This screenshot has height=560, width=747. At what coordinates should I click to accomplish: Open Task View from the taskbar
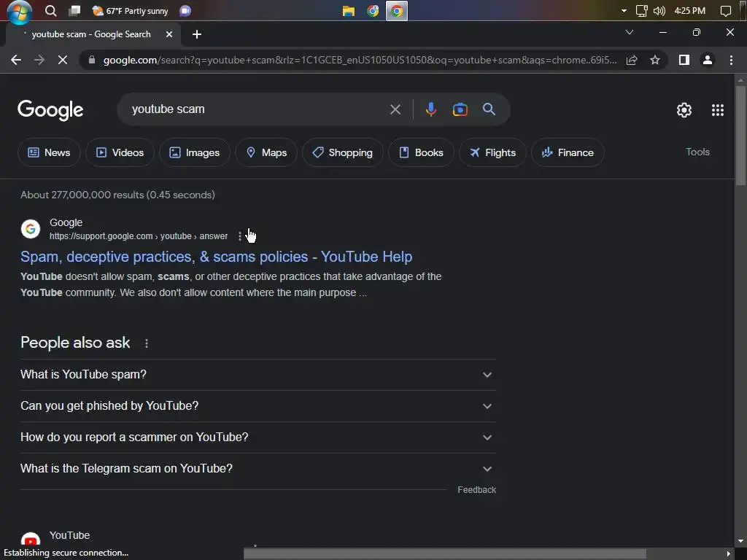pyautogui.click(x=74, y=10)
